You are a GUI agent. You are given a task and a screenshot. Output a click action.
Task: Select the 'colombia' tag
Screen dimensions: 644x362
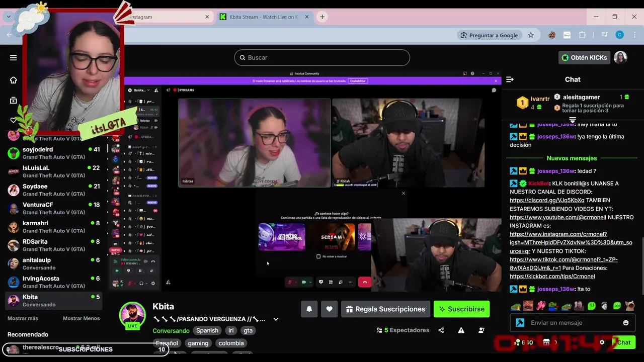tap(231, 343)
